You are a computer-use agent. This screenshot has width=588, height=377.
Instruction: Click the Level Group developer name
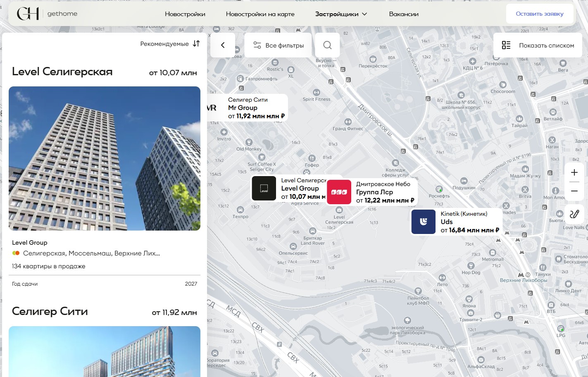[30, 243]
